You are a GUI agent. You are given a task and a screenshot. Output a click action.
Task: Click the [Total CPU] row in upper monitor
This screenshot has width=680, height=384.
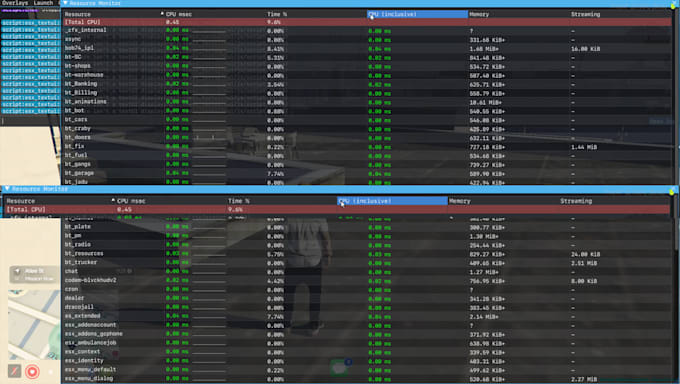[x=366, y=22]
